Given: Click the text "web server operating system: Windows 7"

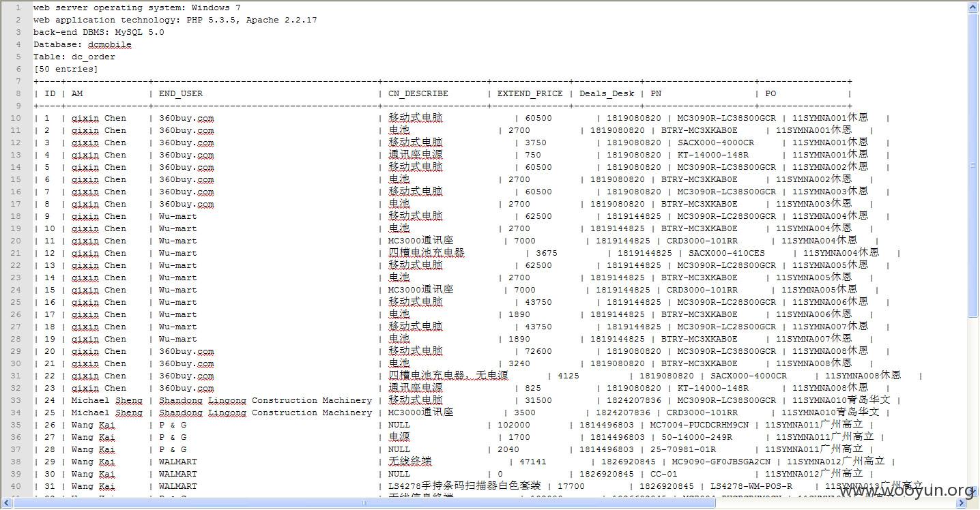Looking at the screenshot, I should coord(137,8).
